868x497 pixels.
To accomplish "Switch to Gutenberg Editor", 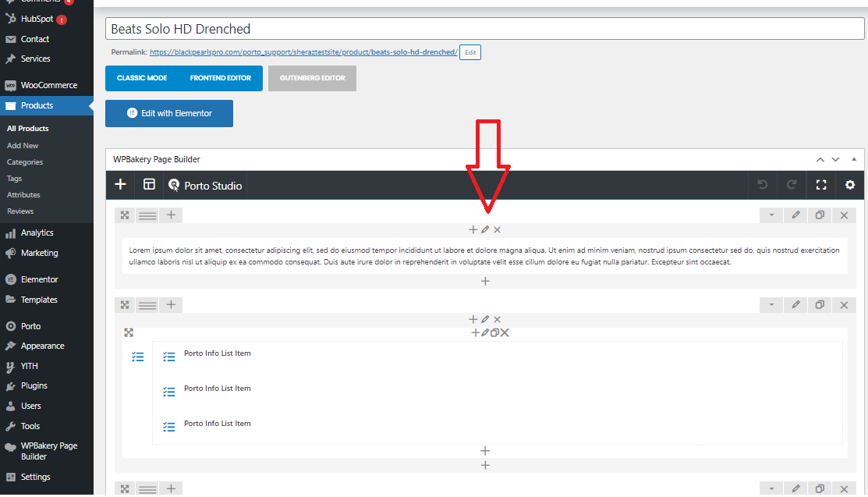I will (x=312, y=78).
